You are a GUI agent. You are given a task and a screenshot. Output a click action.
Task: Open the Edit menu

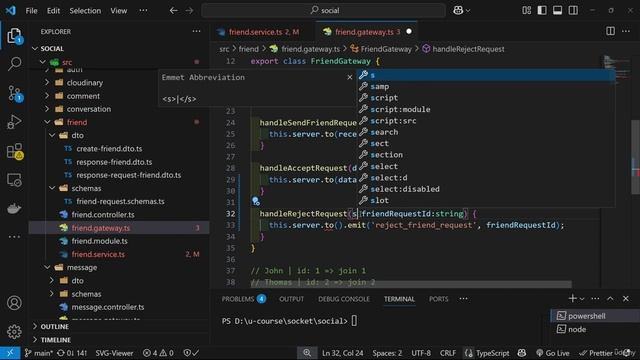coord(53,11)
